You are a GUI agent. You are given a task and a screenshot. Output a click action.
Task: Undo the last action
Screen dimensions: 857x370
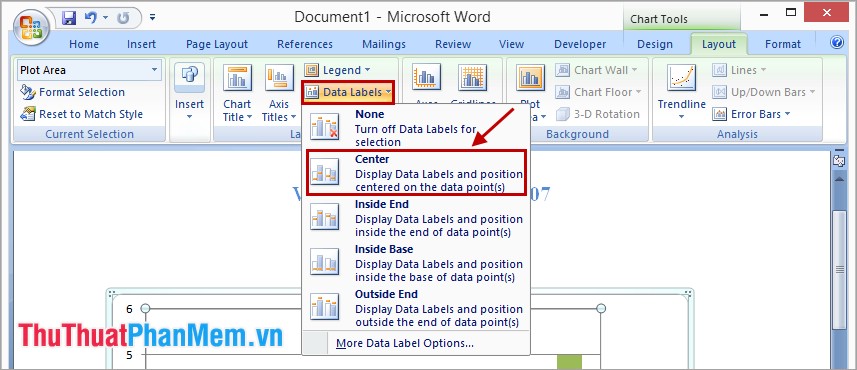(90, 18)
